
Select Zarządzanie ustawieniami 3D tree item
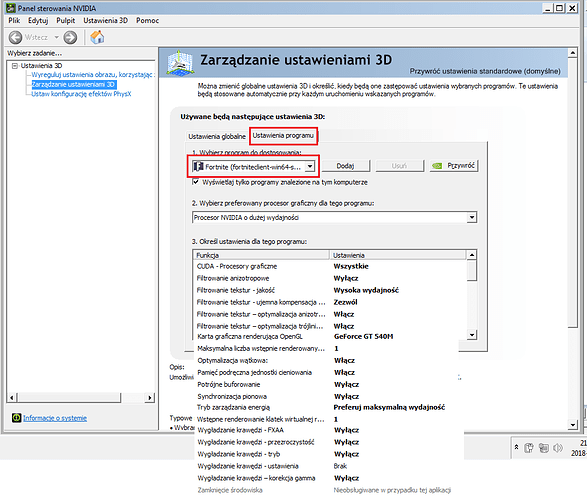pos(74,84)
